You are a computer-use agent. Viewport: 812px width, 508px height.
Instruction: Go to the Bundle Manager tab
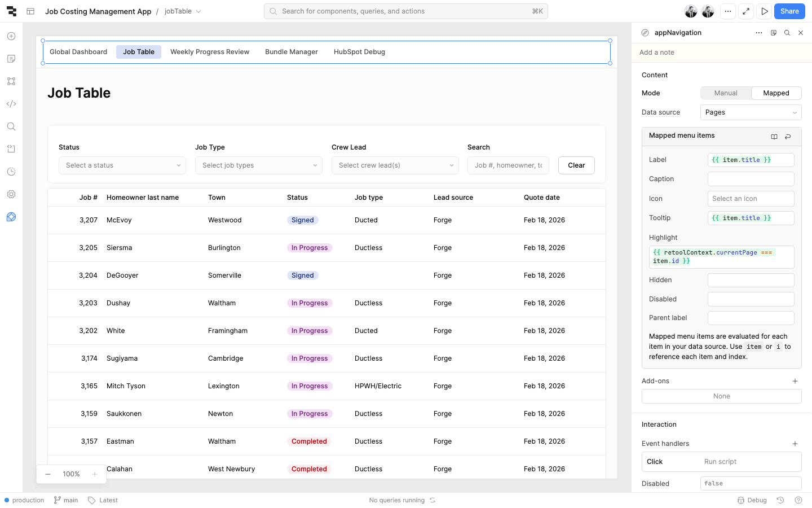click(x=292, y=52)
